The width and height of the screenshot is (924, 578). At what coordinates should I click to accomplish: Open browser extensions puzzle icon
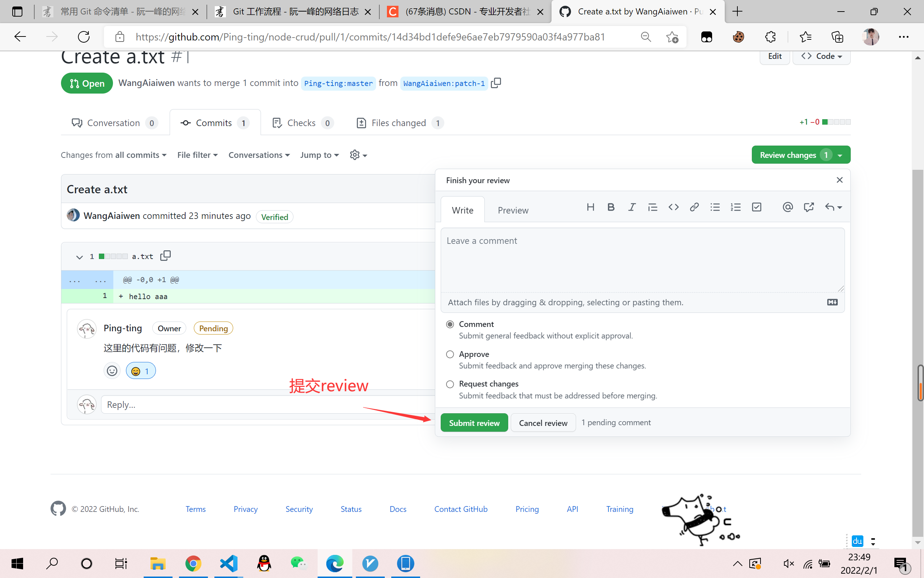[770, 37]
